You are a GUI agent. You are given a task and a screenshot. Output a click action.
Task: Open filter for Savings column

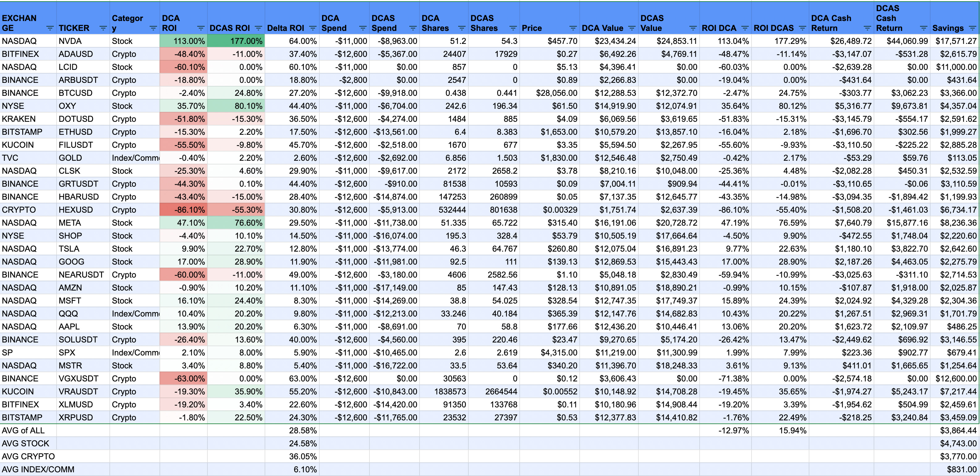click(972, 28)
